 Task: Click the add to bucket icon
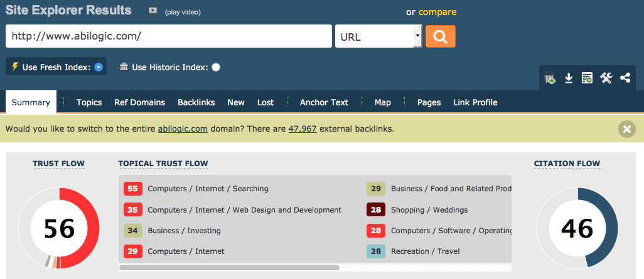pos(550,78)
